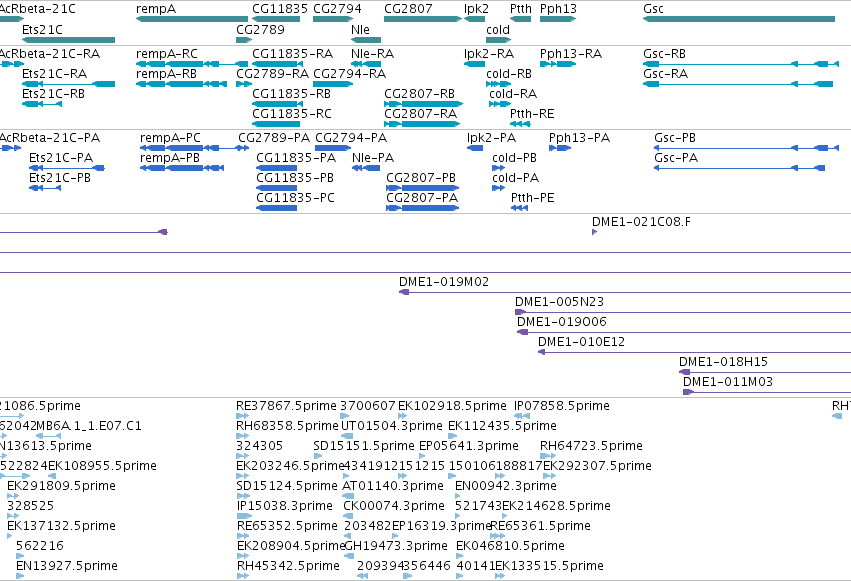This screenshot has height=581, width=851.
Task: Click the UT01504.3prime label
Action: tap(392, 426)
